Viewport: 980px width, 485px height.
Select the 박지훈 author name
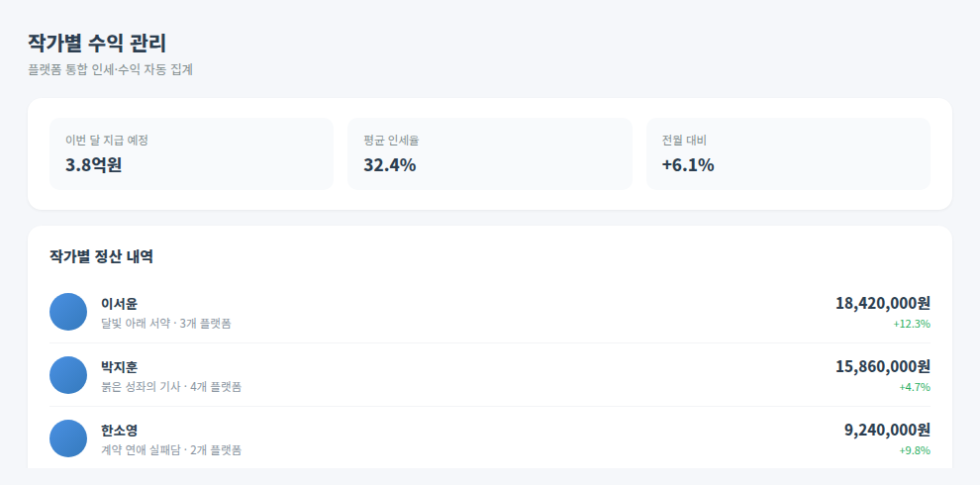[119, 367]
